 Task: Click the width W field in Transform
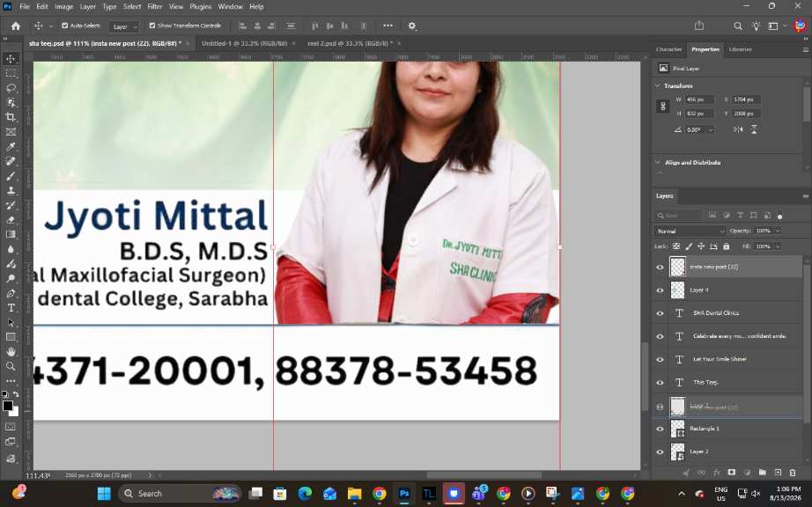[x=699, y=99]
